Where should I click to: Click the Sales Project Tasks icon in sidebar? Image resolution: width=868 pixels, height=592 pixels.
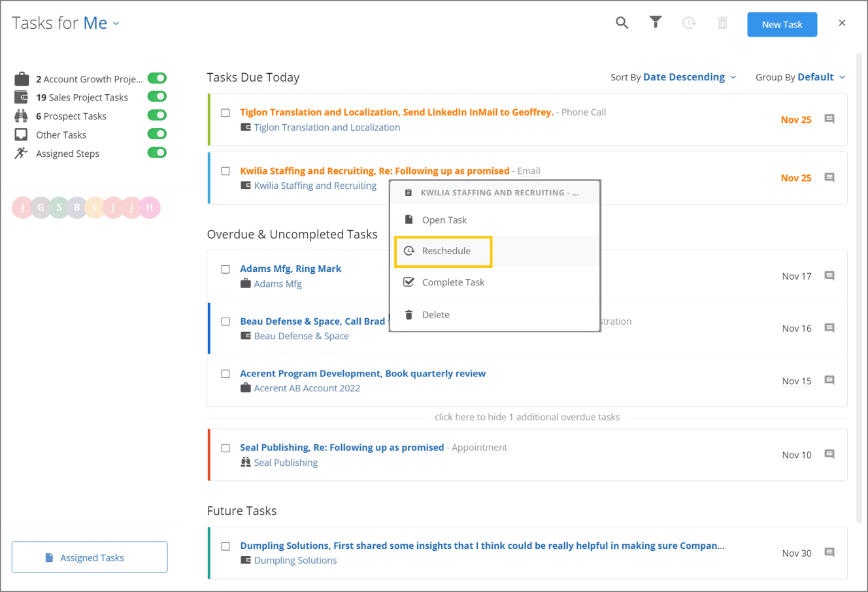pyautogui.click(x=22, y=97)
